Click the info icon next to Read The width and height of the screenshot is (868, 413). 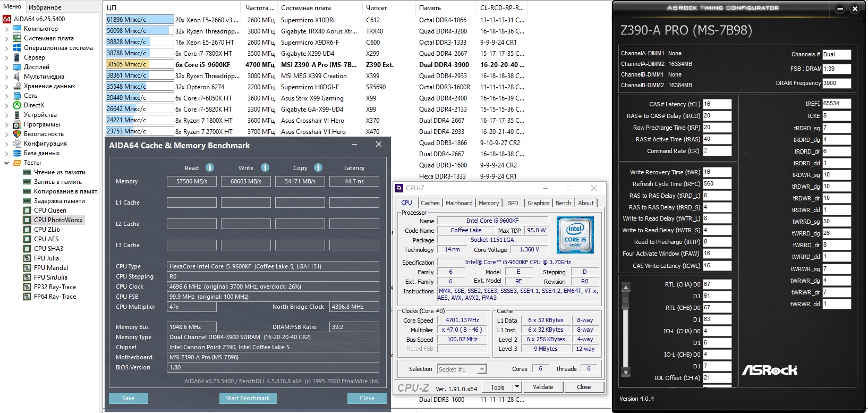point(210,167)
